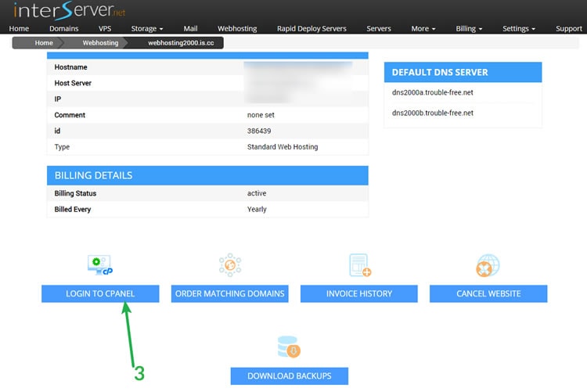Select VPS in the top navigation

pos(105,28)
